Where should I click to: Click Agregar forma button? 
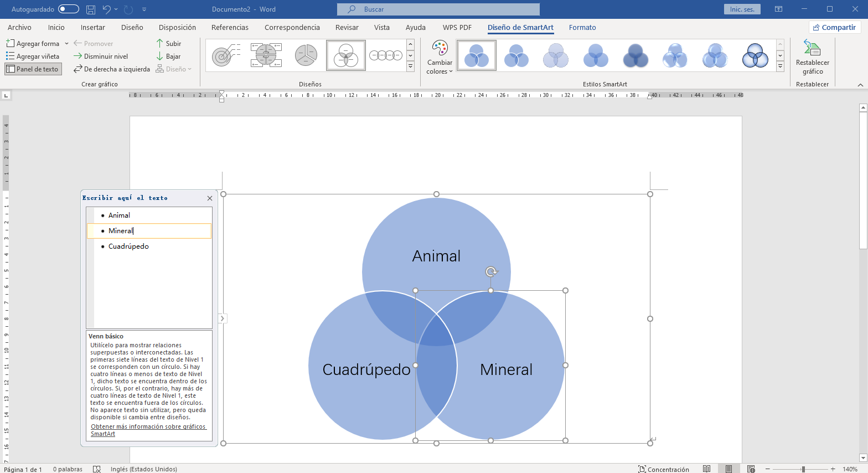point(33,43)
